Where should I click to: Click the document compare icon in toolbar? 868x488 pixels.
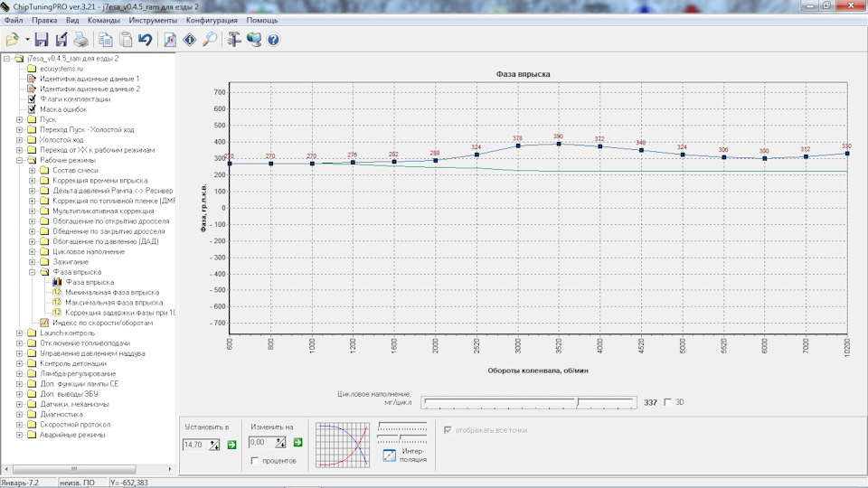pos(170,39)
